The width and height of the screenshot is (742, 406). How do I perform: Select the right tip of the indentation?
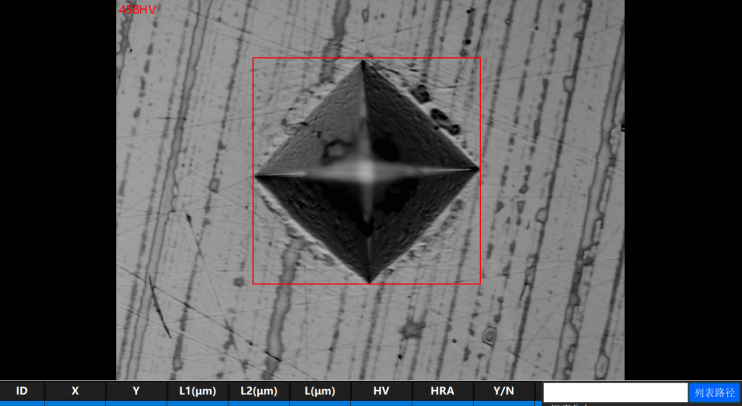point(478,169)
